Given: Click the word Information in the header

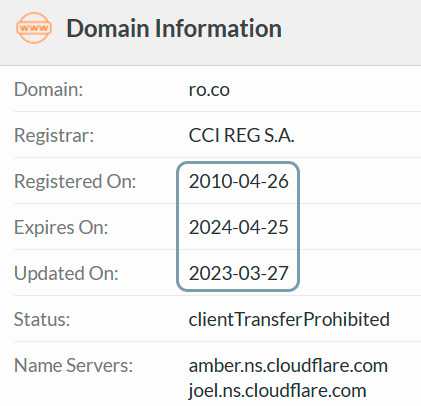Looking at the screenshot, I should tap(218, 28).
